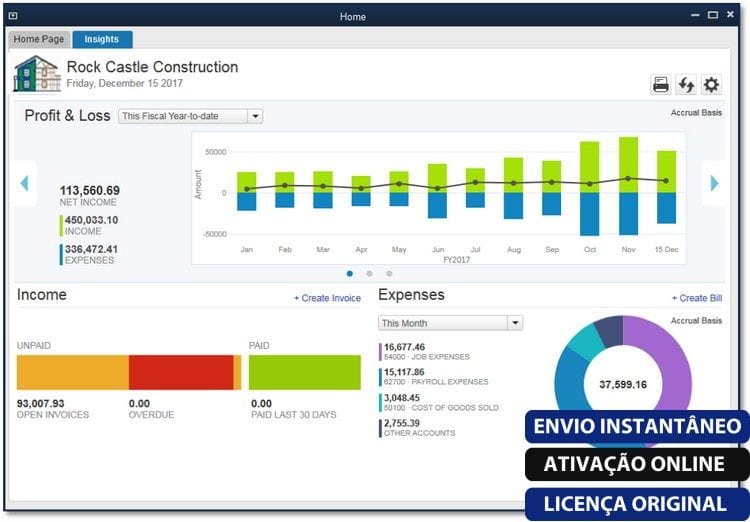Click the green paid bar
Image resolution: width=750 pixels, height=522 pixels.
tap(305, 372)
